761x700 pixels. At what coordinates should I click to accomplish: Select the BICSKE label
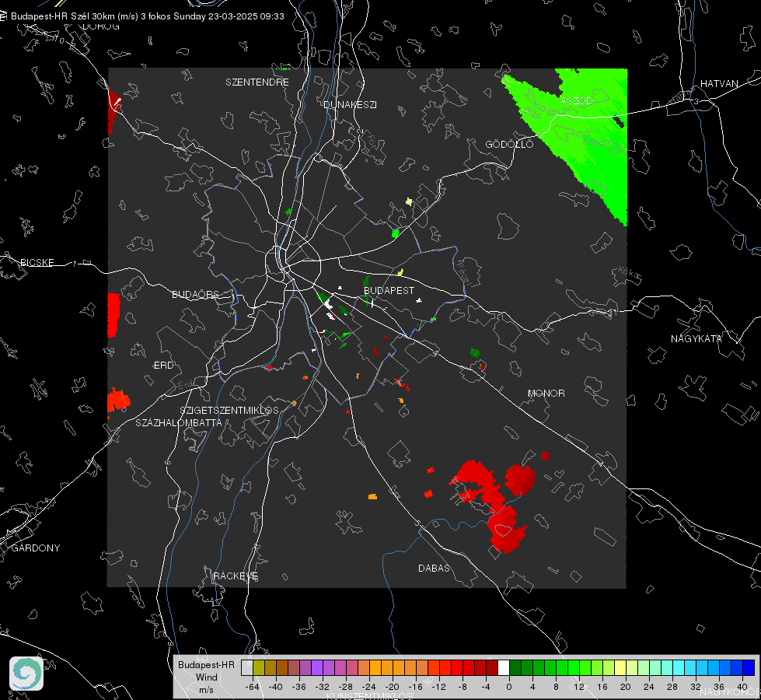[x=37, y=263]
